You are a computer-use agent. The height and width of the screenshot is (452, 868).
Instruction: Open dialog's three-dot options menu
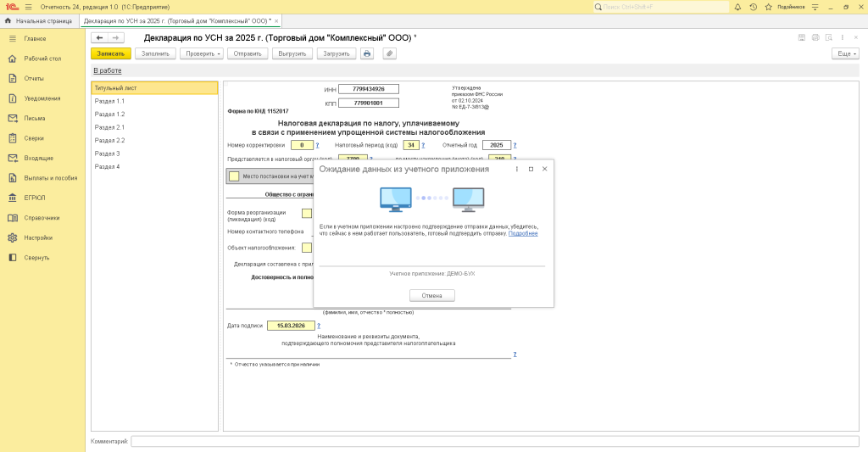[517, 169]
